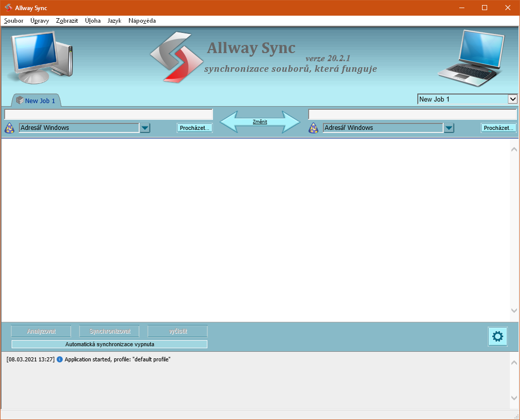Expand the New Job 1 job selector dropdown

(x=513, y=99)
